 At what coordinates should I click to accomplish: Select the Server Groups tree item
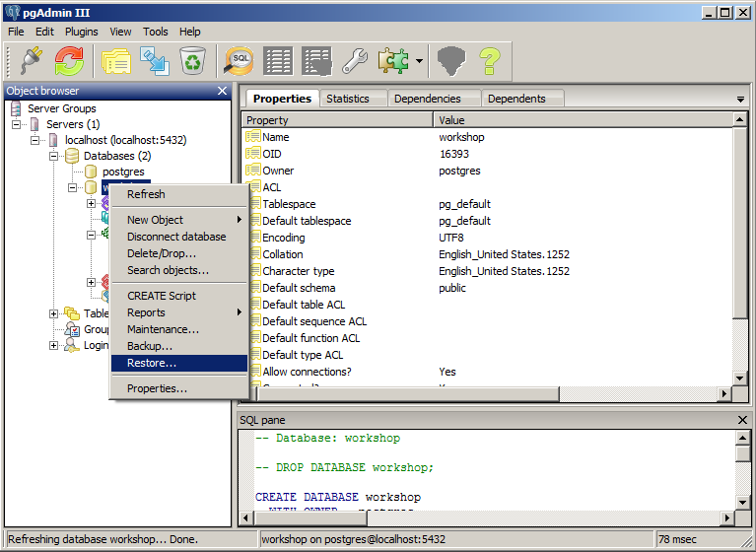click(x=62, y=108)
